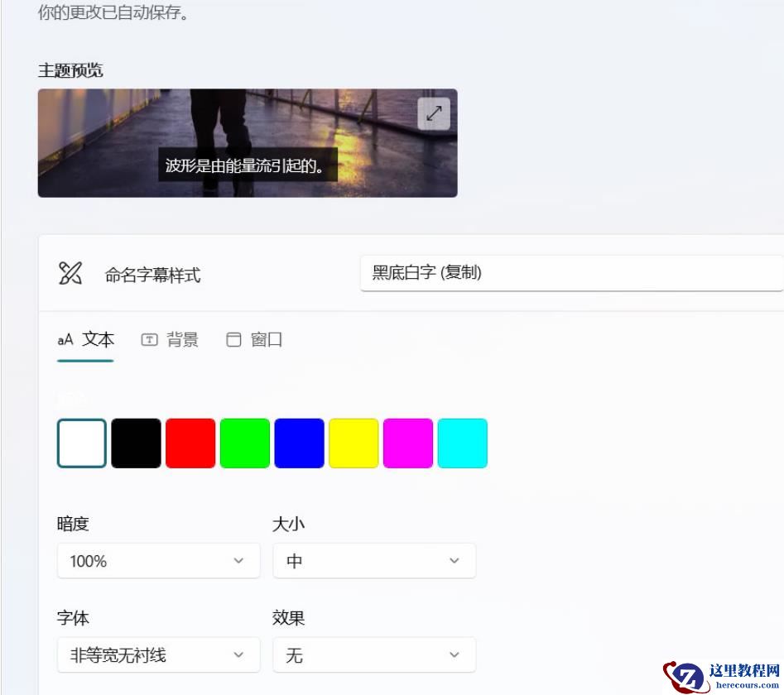Click the boxed T icon beside 背景

pyautogui.click(x=149, y=338)
